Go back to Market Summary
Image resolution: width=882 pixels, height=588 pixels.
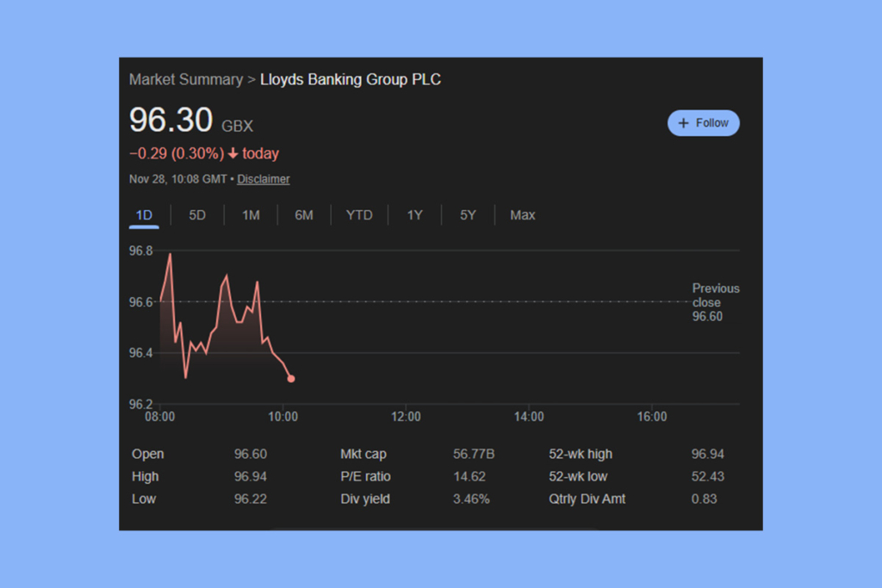[x=186, y=79]
